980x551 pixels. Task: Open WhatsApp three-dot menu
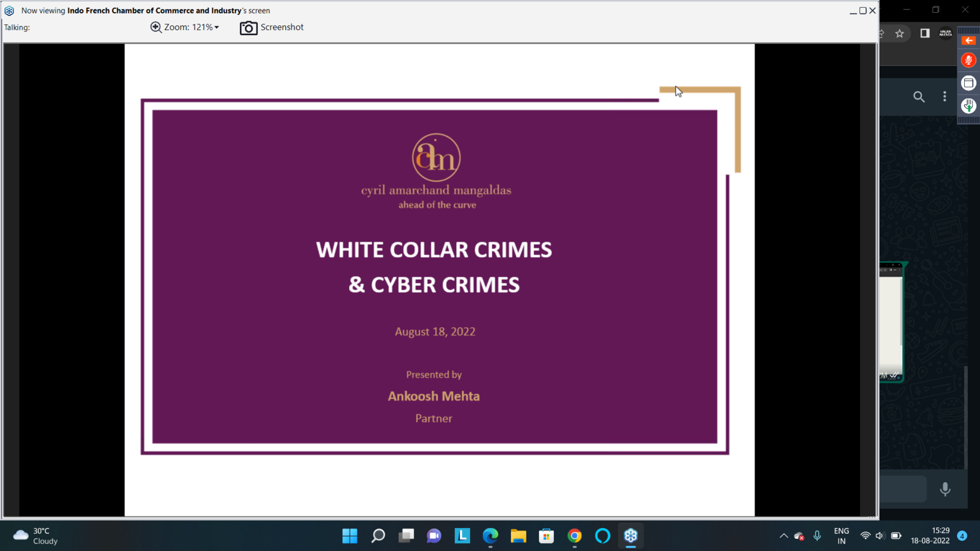[945, 96]
